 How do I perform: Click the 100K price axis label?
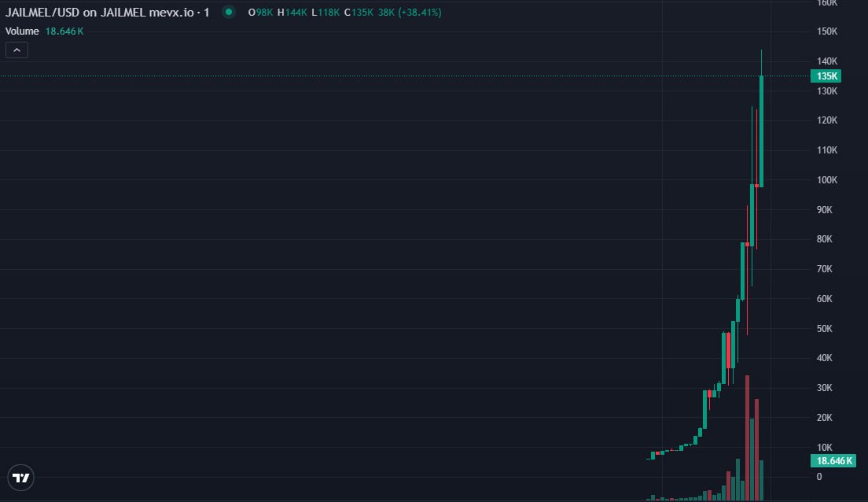(x=827, y=180)
